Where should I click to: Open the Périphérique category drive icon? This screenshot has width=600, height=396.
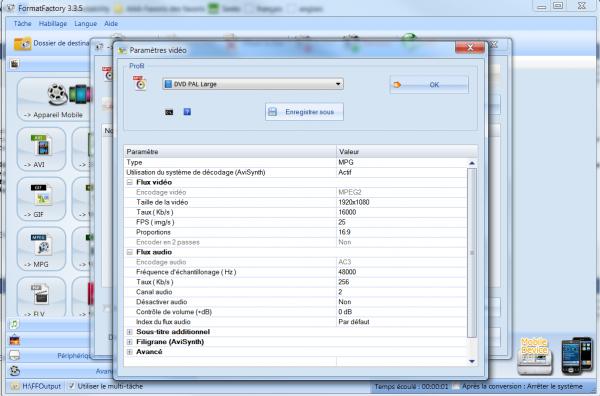(x=15, y=355)
